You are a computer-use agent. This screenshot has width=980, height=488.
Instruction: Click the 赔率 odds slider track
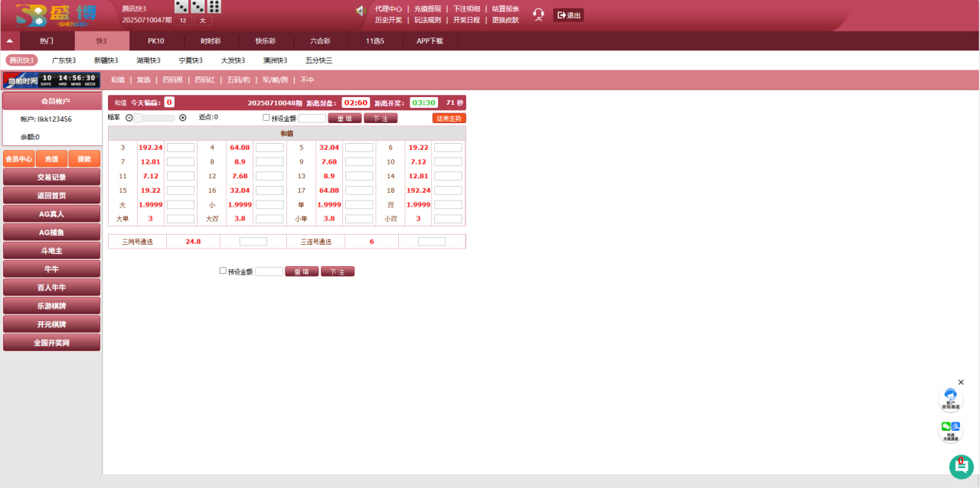tap(155, 118)
